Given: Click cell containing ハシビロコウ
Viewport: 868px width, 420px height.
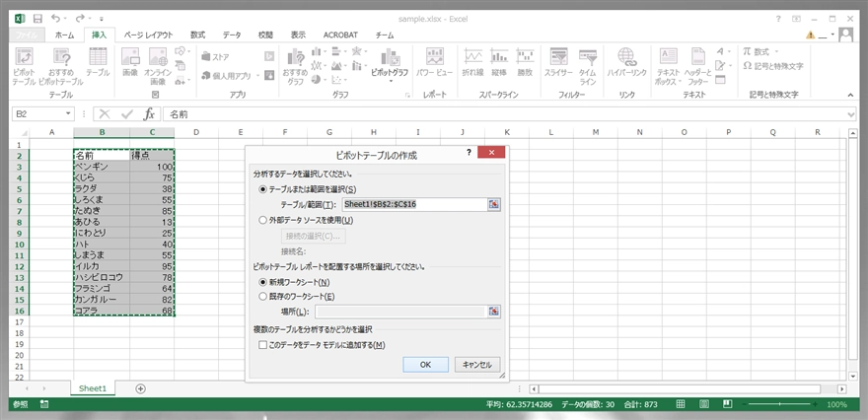Looking at the screenshot, I should pyautogui.click(x=102, y=277).
